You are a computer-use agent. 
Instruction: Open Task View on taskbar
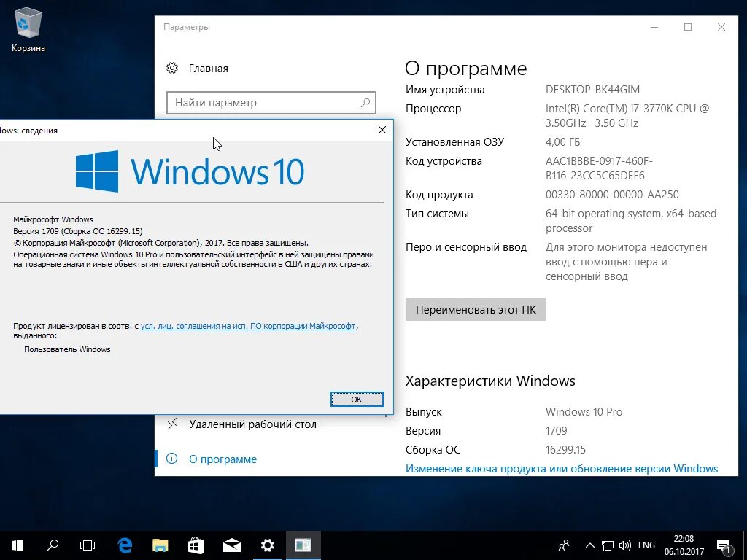tap(88, 545)
